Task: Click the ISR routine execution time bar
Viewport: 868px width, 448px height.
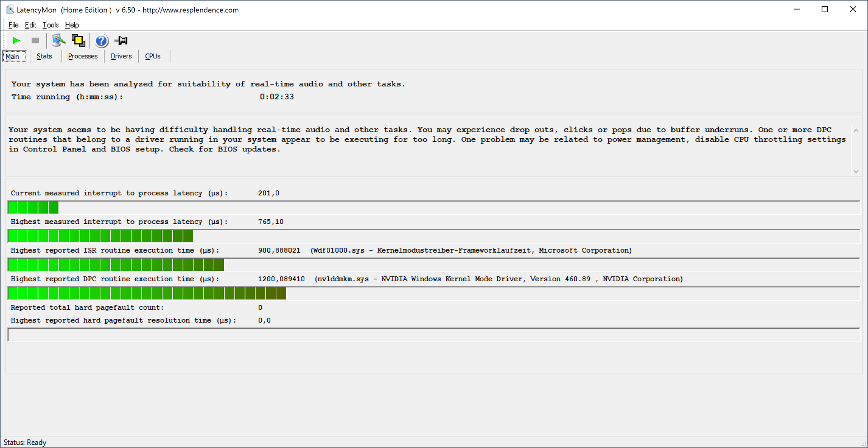Action: point(434,264)
